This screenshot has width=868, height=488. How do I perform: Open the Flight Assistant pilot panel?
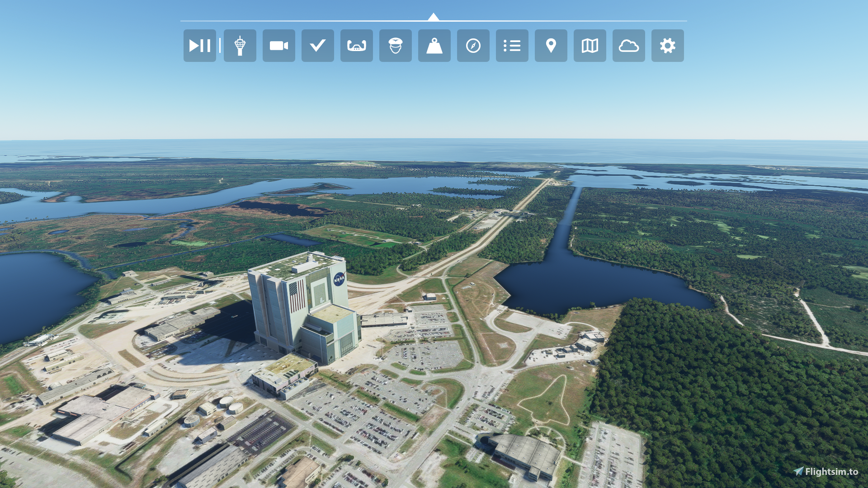tap(396, 46)
